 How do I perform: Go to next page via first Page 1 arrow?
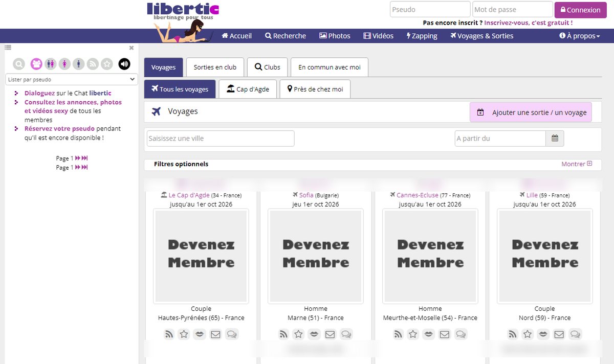pyautogui.click(x=78, y=158)
